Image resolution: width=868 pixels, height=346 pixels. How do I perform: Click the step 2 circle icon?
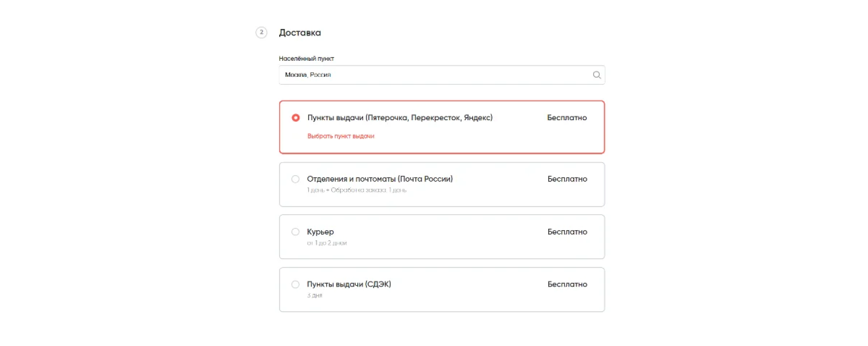click(261, 32)
